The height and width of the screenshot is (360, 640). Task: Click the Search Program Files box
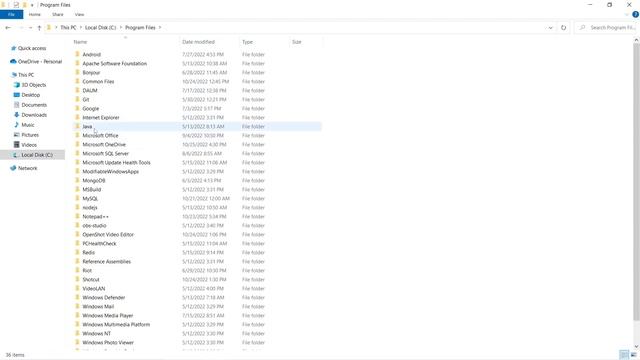coord(607,28)
